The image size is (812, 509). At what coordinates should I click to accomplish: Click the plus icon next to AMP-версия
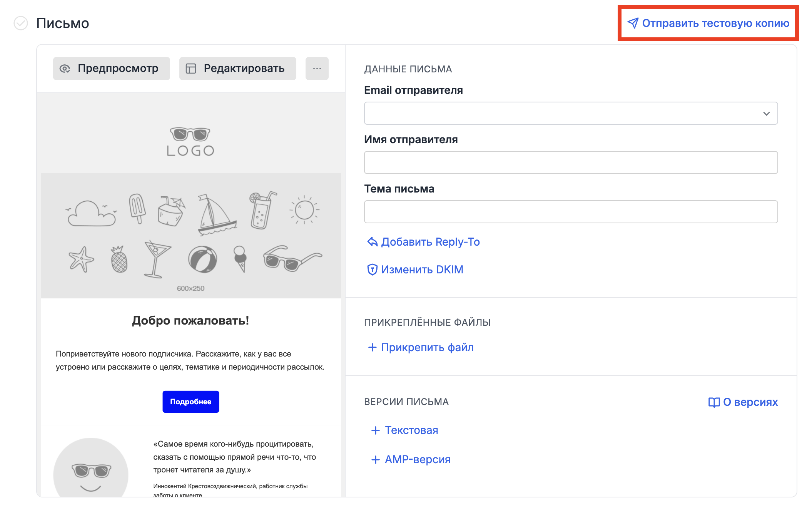coord(375,460)
